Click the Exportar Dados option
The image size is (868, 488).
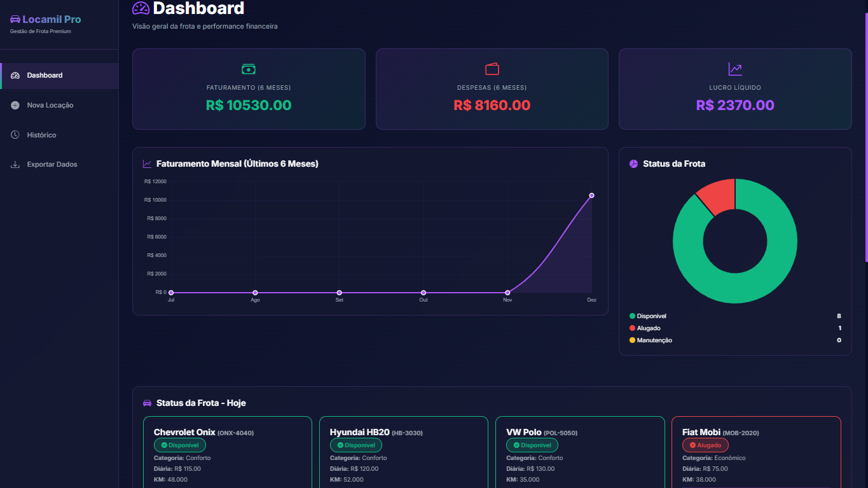51,164
